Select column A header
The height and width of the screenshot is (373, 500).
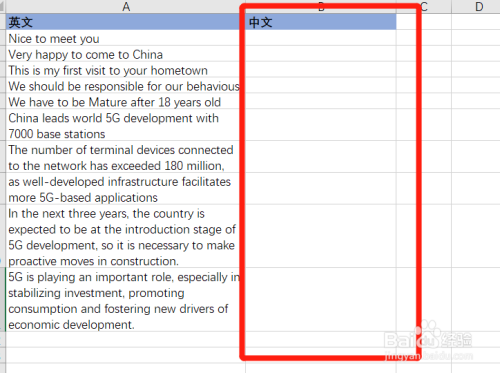(126, 7)
